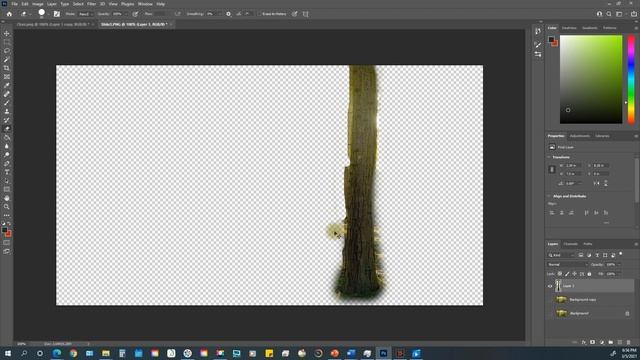The height and width of the screenshot is (360, 640).
Task: Click the hue slider strip
Action: (x=631, y=79)
